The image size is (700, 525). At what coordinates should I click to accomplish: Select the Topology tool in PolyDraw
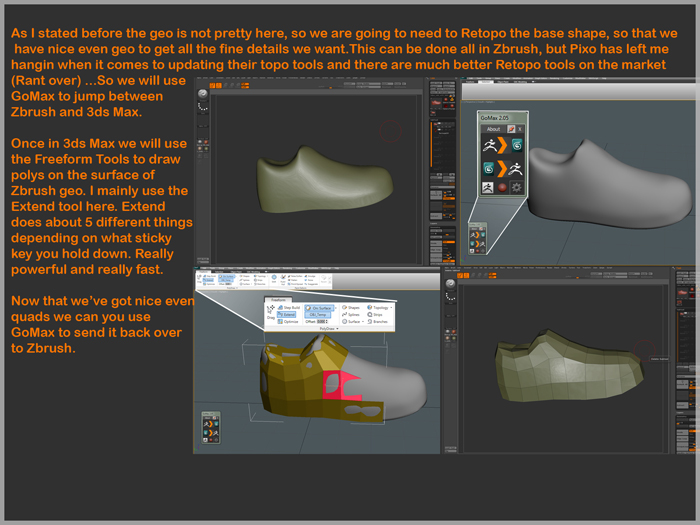377,308
